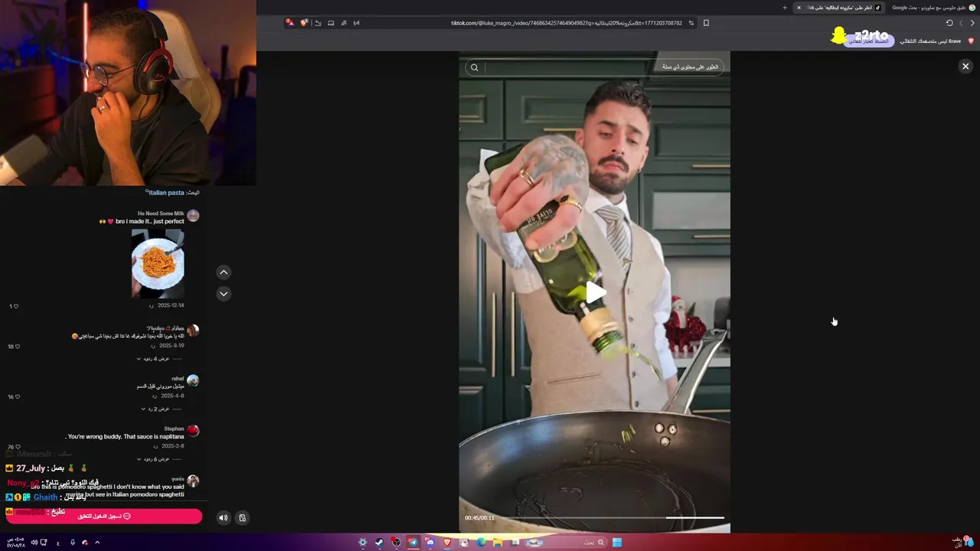The width and height of the screenshot is (980, 551).
Task: Open Microsoft Edge from the taskbar
Action: pos(481,543)
